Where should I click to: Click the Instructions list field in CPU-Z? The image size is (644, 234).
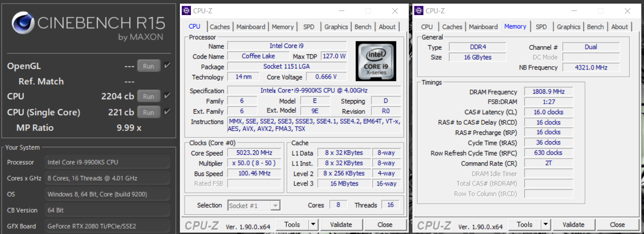click(x=314, y=125)
